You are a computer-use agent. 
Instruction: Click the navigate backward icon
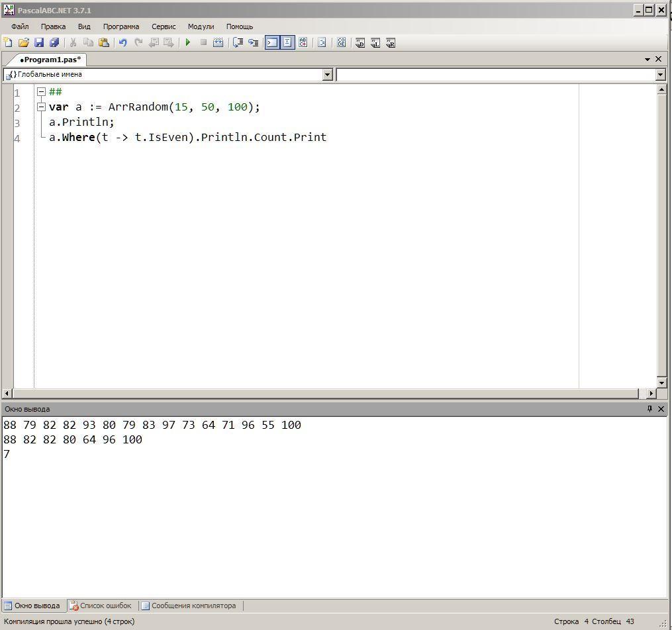coord(154,42)
